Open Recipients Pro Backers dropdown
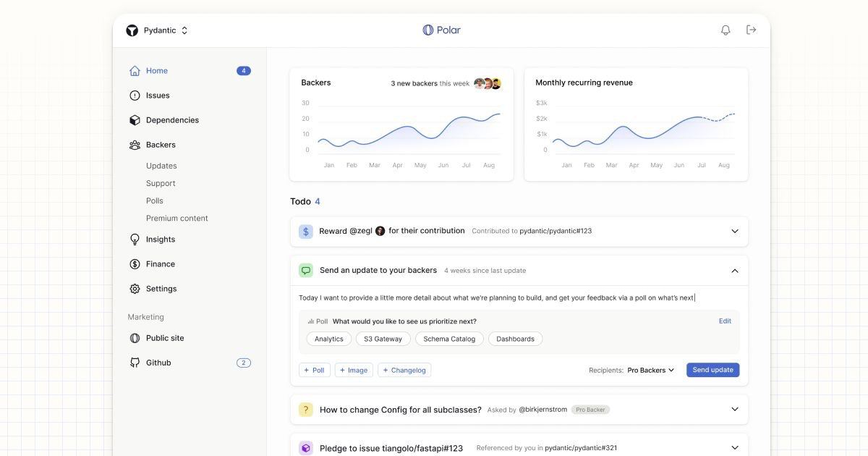Image resolution: width=868 pixels, height=456 pixels. pos(651,370)
